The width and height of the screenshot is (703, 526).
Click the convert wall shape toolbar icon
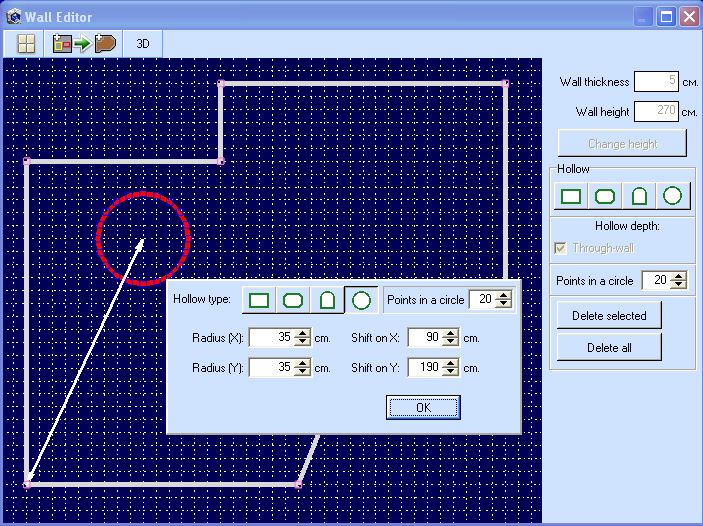(x=84, y=44)
